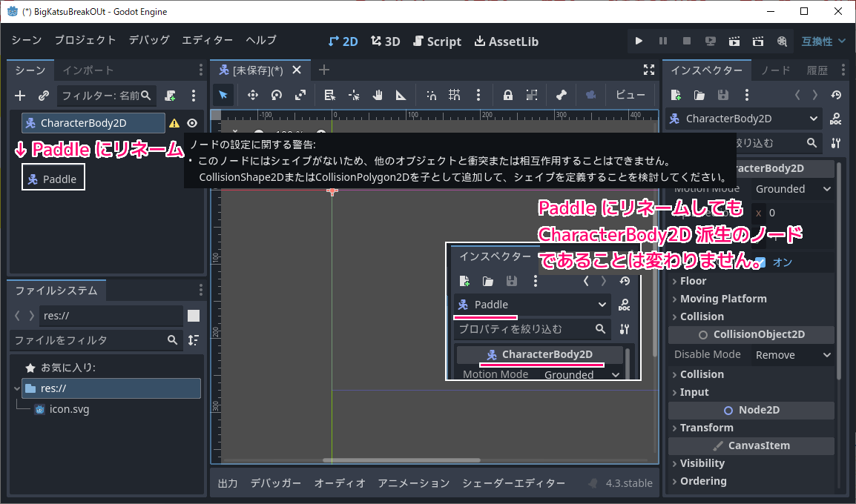This screenshot has width=856, height=504.
Task: Group the selected node's children
Action: [532, 95]
